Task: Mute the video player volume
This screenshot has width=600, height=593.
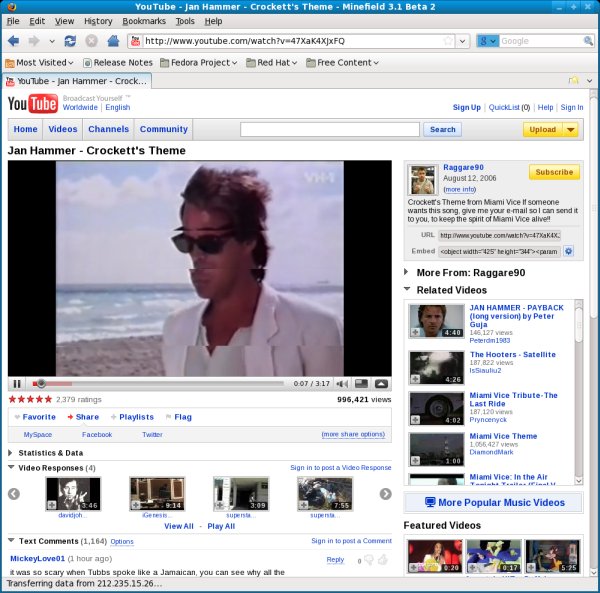Action: pyautogui.click(x=341, y=383)
